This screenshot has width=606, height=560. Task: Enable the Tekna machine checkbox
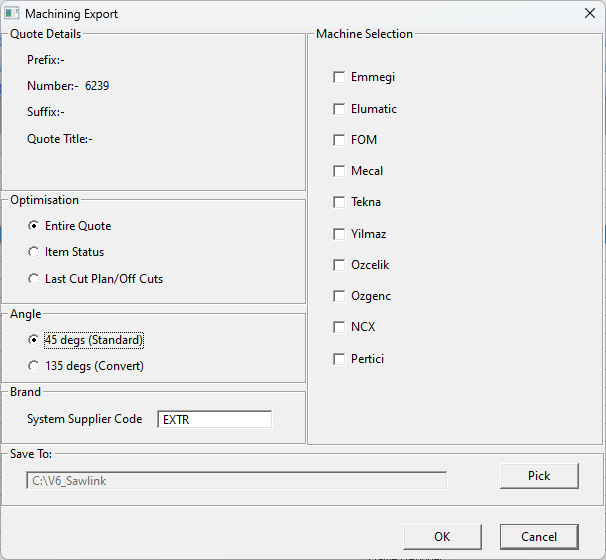coord(340,202)
